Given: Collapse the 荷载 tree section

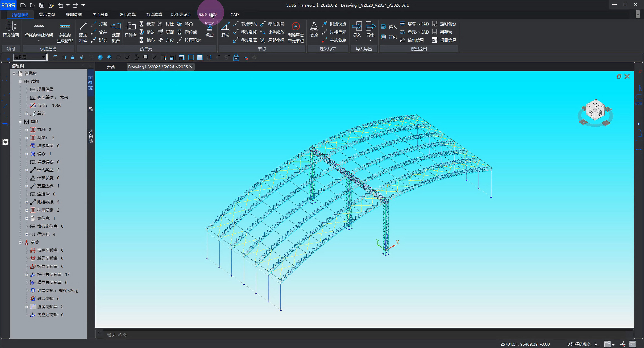Looking at the screenshot, I should 20,242.
